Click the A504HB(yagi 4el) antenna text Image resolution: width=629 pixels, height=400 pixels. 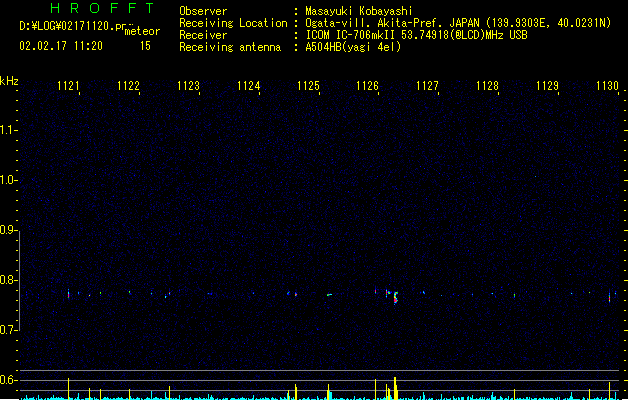click(353, 47)
